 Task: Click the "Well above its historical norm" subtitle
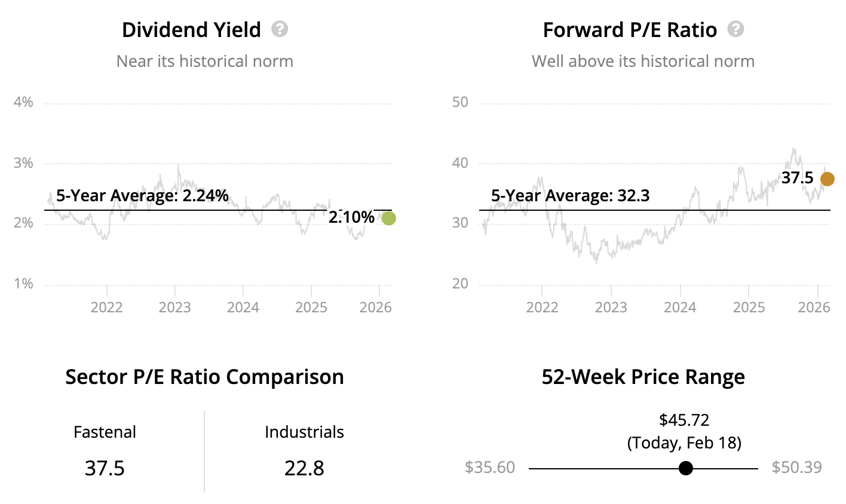[x=643, y=62]
